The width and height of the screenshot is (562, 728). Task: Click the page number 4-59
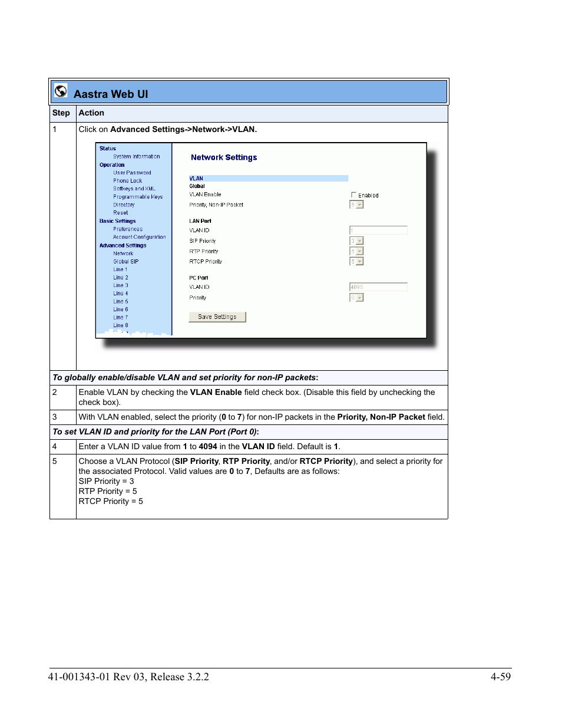[x=501, y=677]
